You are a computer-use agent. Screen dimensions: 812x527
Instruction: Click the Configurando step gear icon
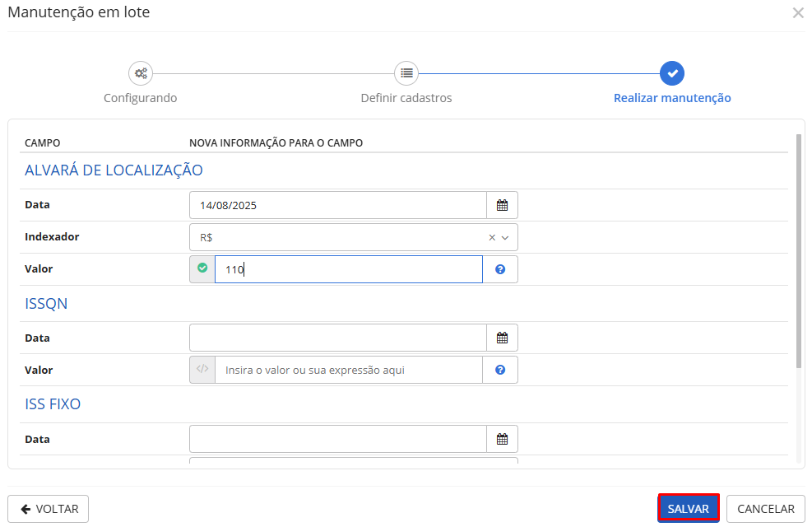[141, 73]
